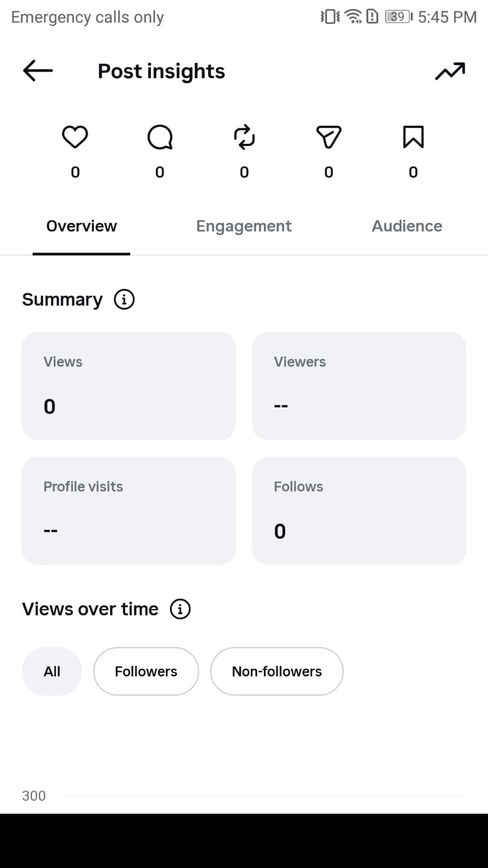488x868 pixels.
Task: Open the trending analytics arrow icon
Action: click(x=450, y=71)
